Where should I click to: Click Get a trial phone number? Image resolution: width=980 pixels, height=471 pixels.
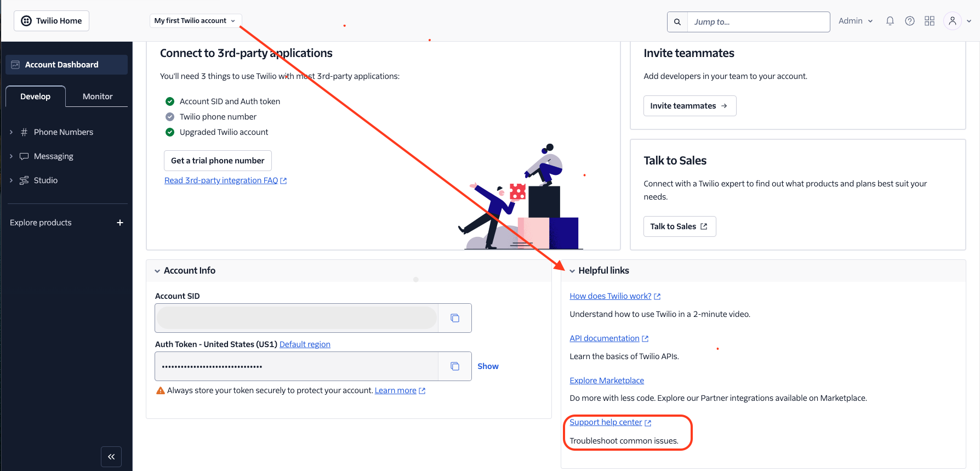(218, 161)
